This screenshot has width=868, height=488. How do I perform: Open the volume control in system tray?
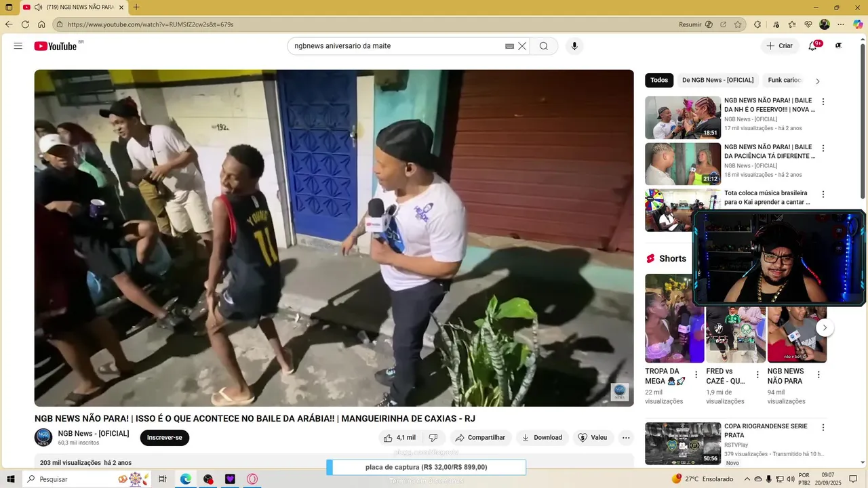[x=791, y=479]
